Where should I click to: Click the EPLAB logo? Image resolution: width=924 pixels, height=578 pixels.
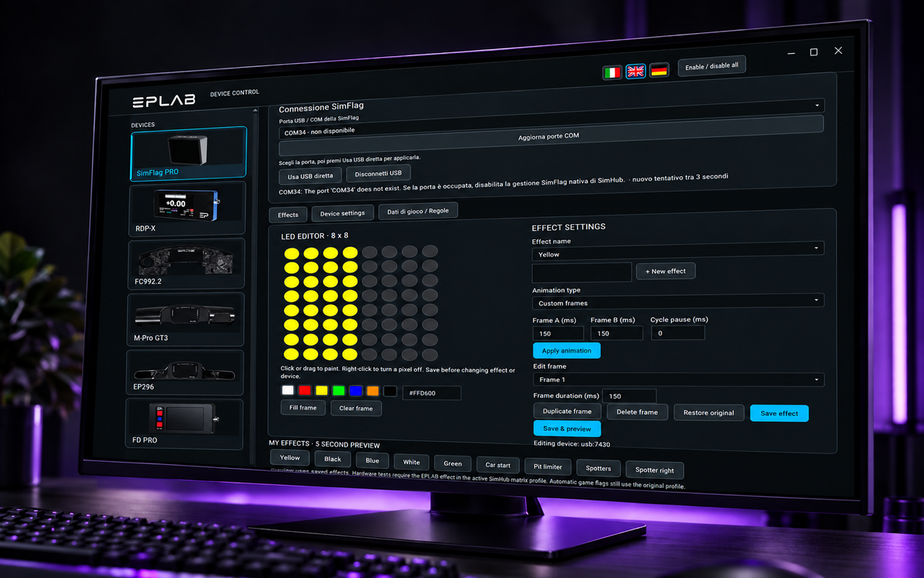pos(162,102)
